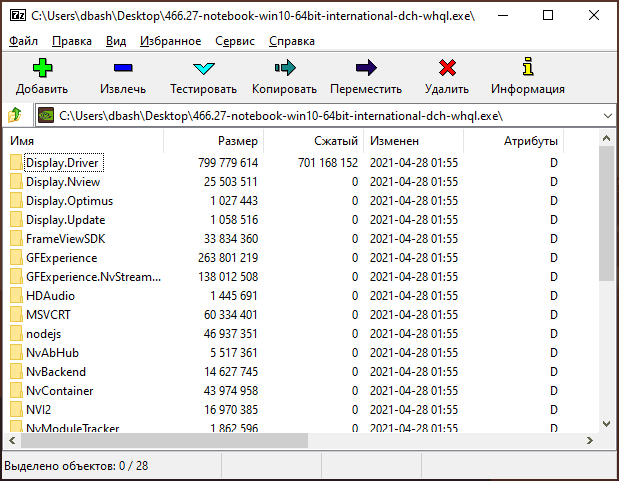619x481 pixels.
Task: Select the NVI2 folder icon
Action: tap(16, 410)
